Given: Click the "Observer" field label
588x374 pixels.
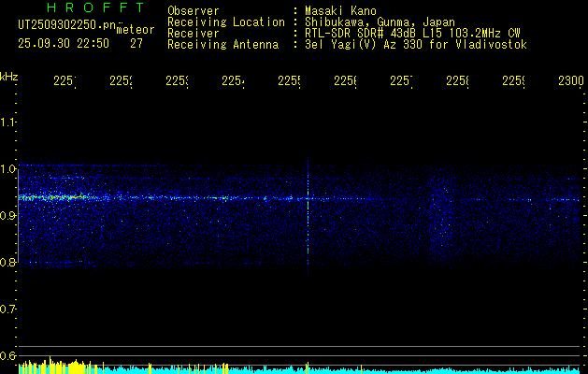Looking at the screenshot, I should coord(194,11).
